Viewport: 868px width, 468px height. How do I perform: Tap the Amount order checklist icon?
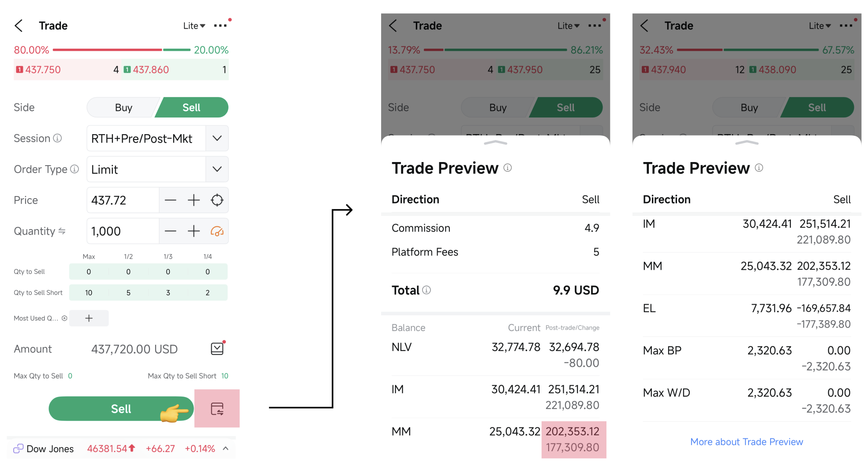click(217, 349)
